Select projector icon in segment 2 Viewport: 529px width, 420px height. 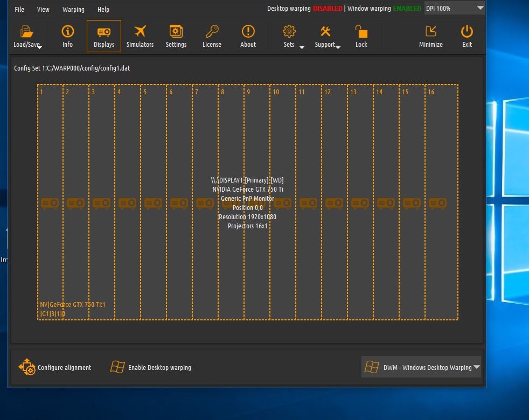click(75, 204)
